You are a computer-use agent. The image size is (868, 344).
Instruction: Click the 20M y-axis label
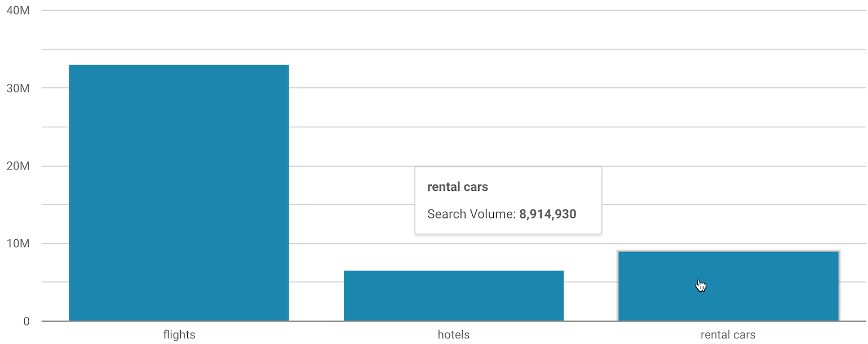[17, 166]
